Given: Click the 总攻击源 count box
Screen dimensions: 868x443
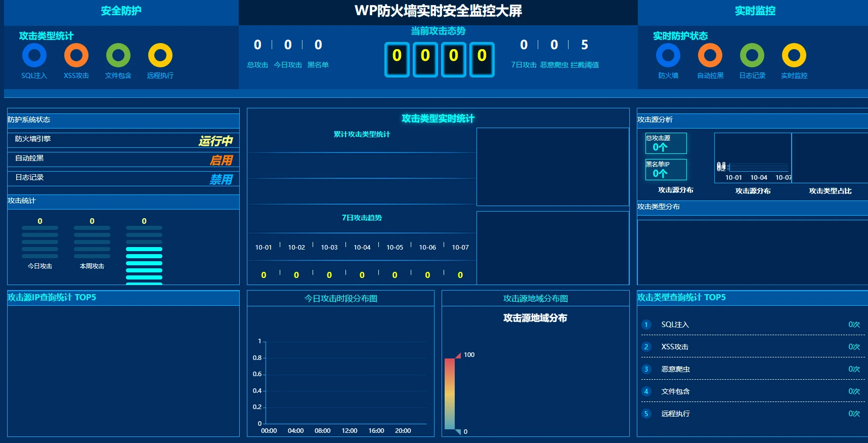Looking at the screenshot, I should pos(666,143).
